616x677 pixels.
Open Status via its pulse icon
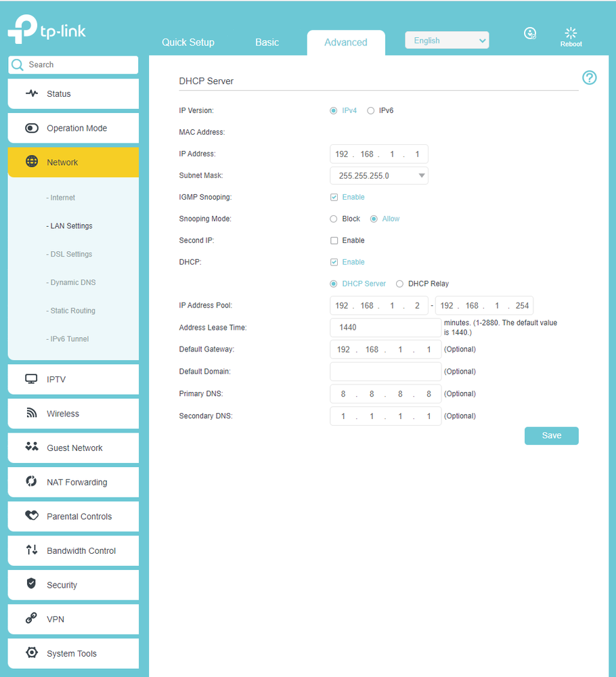[32, 93]
